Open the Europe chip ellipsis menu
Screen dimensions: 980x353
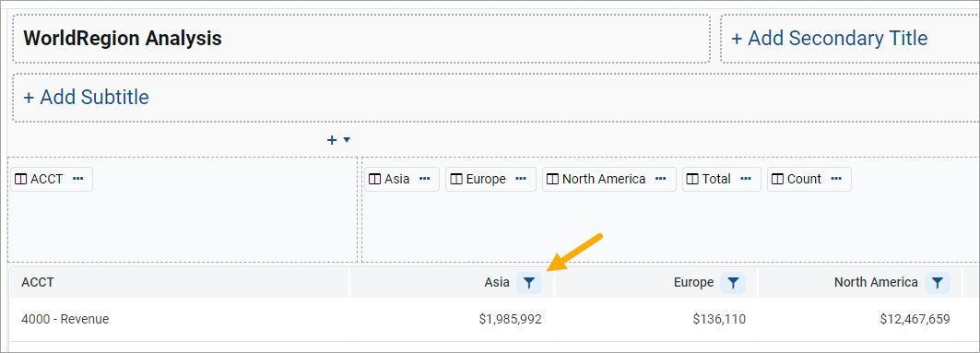click(x=521, y=179)
